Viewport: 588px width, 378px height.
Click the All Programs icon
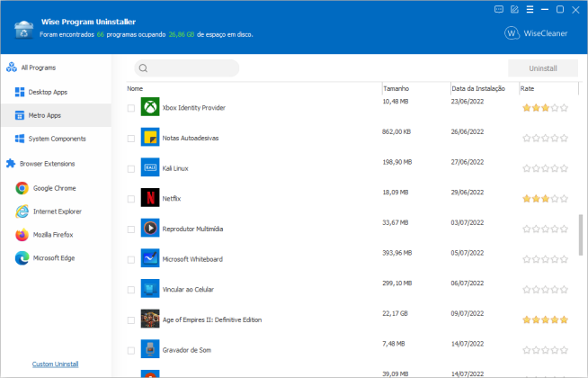tap(12, 67)
